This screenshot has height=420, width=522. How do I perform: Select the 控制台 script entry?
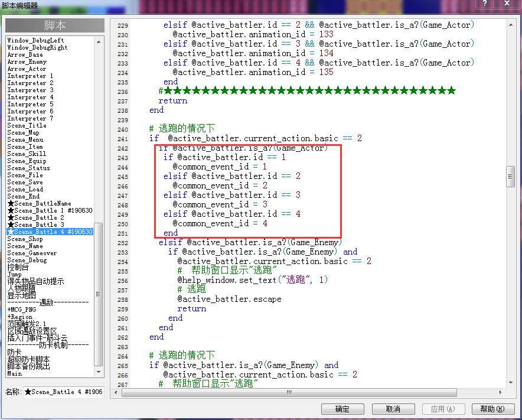pos(18,267)
